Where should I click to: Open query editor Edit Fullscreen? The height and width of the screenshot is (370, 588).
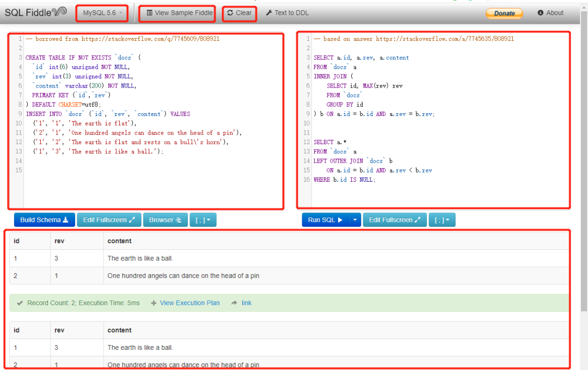394,220
